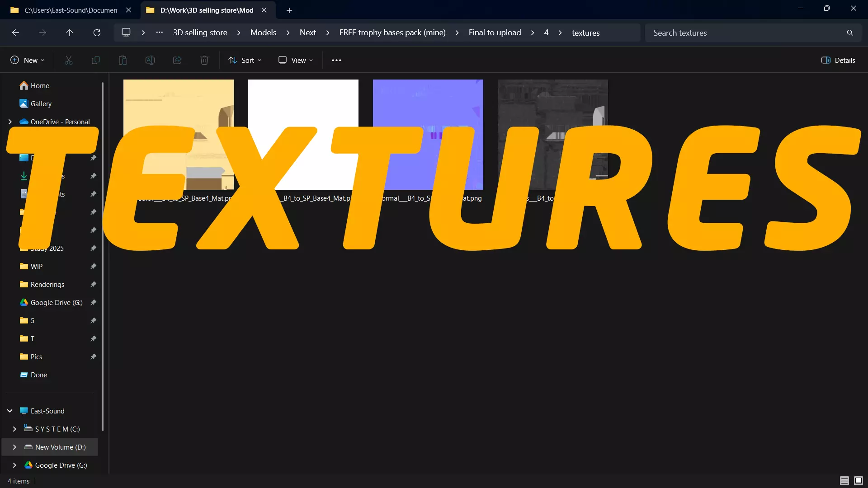
Task: Open the See more ellipsis menu
Action: [x=336, y=60]
